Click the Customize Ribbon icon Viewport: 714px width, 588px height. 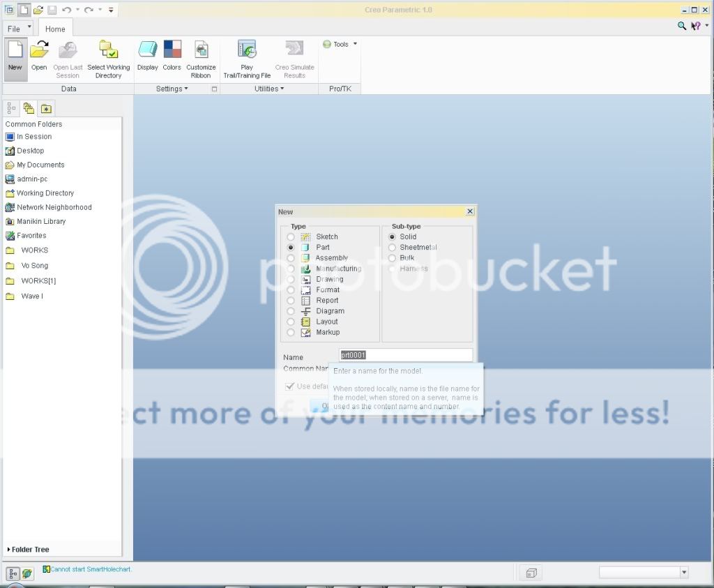pyautogui.click(x=201, y=59)
